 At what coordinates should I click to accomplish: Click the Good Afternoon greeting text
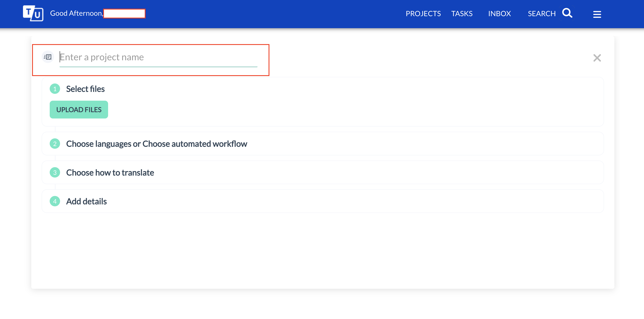click(x=76, y=13)
